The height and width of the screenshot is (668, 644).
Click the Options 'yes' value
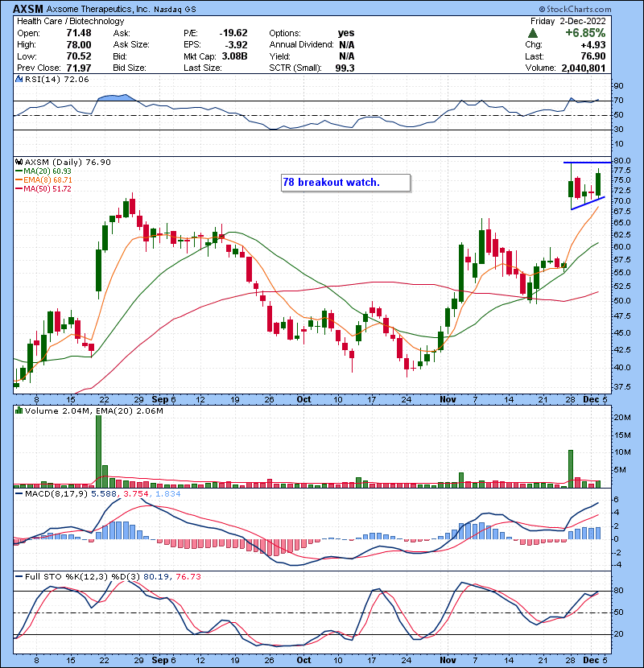(x=345, y=33)
